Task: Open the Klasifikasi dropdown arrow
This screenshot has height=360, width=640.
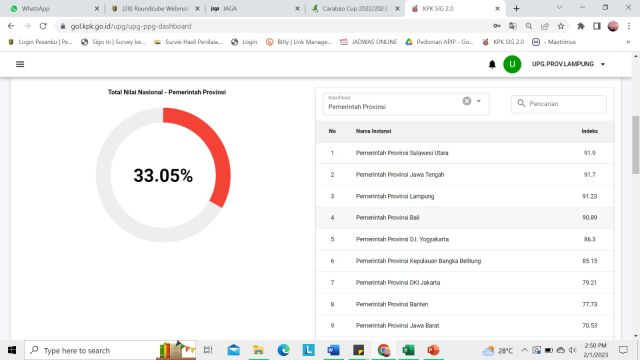Action: 478,101
